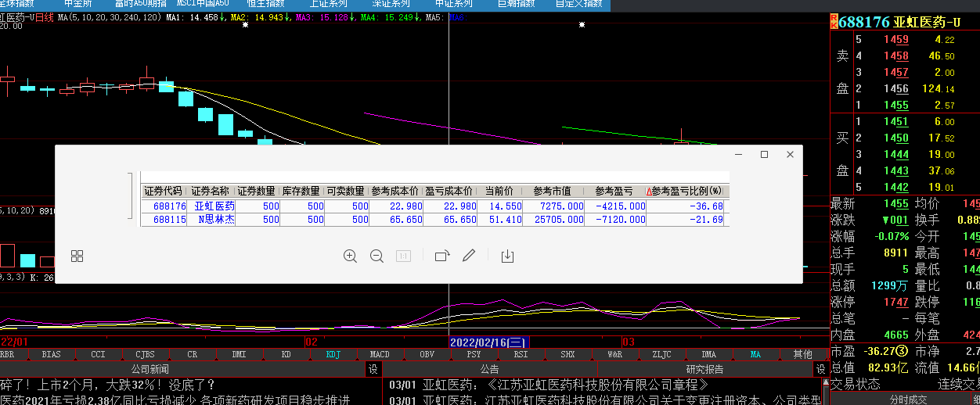
Task: Sort by 参考成本价 column header
Action: pyautogui.click(x=396, y=191)
